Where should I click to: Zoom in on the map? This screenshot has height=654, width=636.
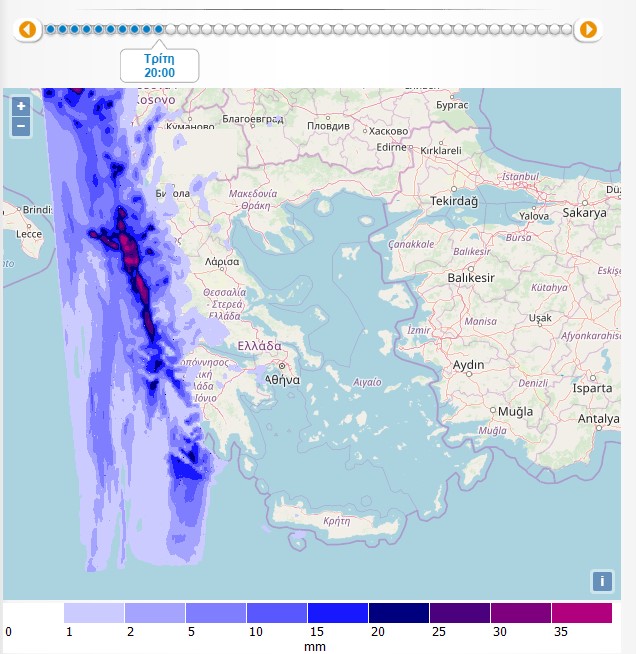click(21, 106)
